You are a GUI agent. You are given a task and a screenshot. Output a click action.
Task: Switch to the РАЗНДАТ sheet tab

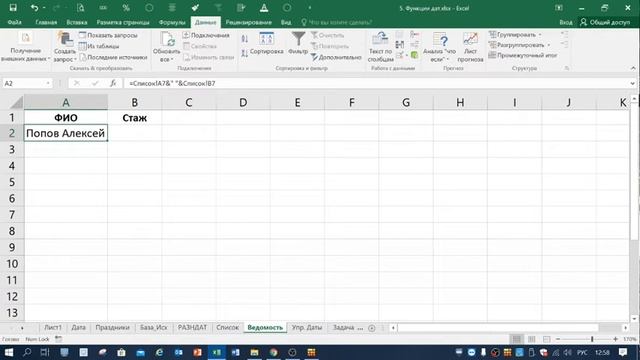192,327
